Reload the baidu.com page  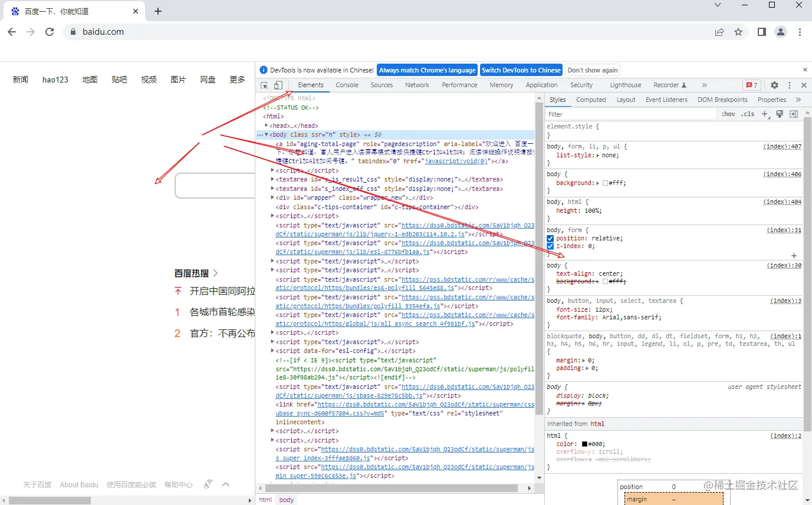click(x=50, y=32)
